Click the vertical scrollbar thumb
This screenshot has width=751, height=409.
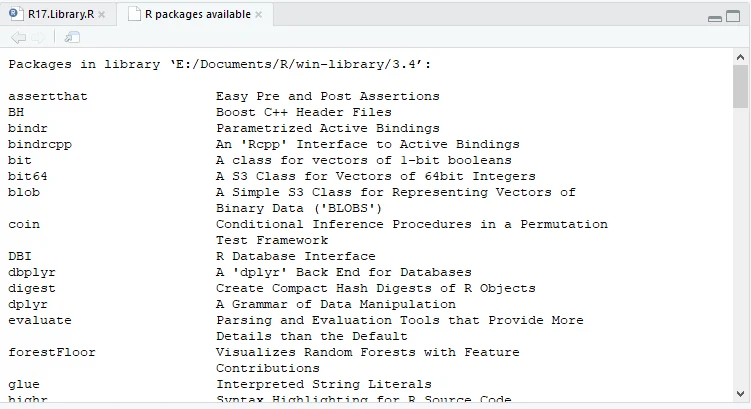(741, 85)
